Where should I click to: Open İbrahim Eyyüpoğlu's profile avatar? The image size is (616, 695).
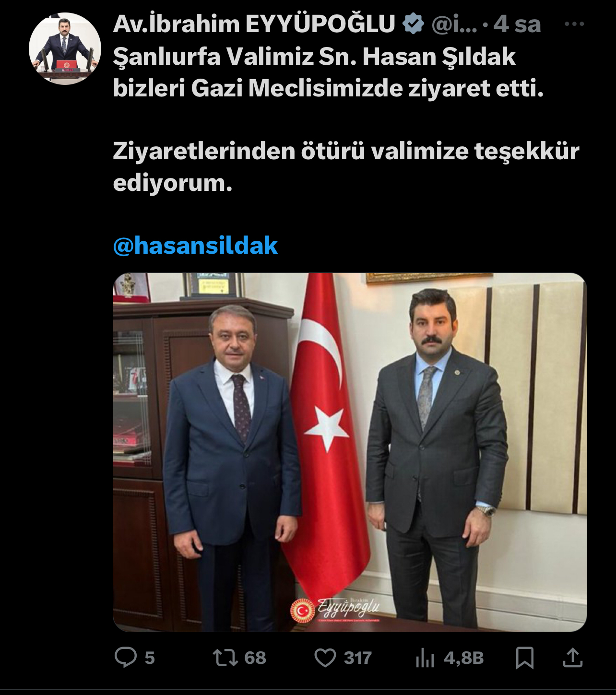[65, 49]
